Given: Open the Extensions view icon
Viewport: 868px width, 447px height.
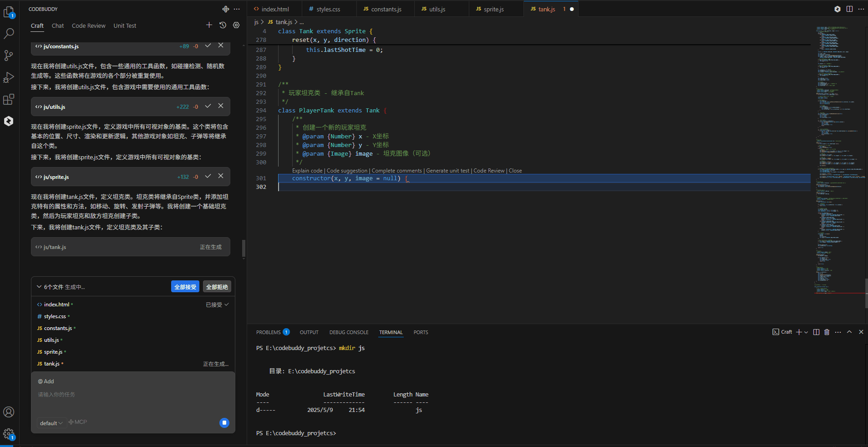Looking at the screenshot, I should 9,99.
